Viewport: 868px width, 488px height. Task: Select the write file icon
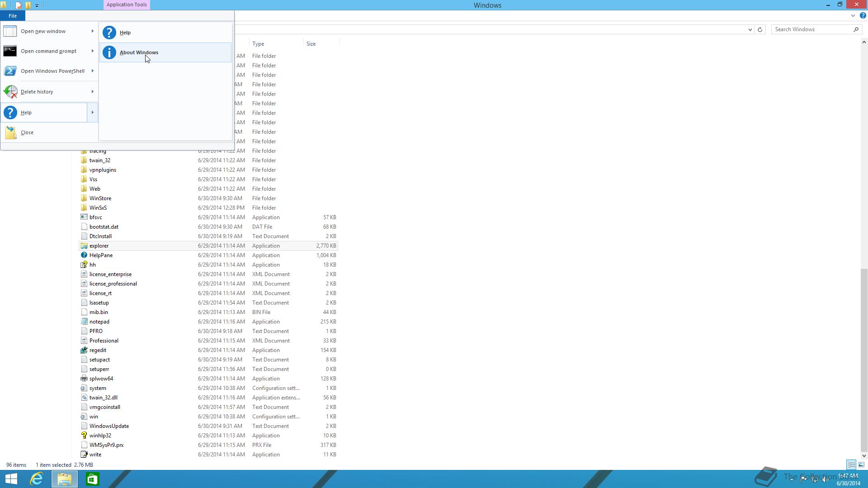pyautogui.click(x=84, y=455)
